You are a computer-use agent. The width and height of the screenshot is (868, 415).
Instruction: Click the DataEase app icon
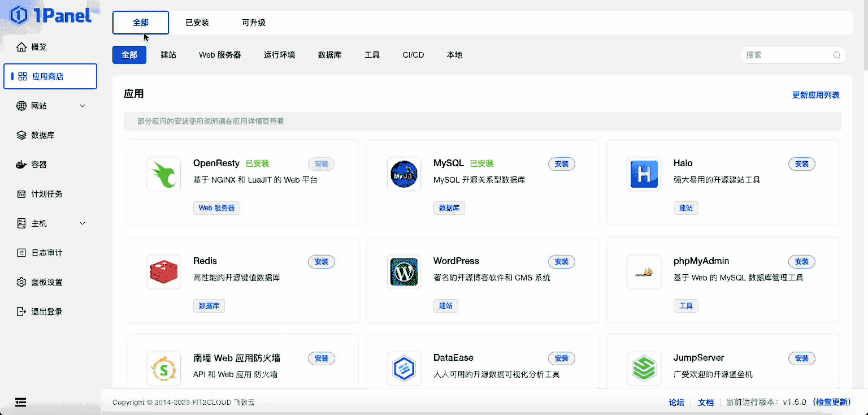tap(403, 369)
